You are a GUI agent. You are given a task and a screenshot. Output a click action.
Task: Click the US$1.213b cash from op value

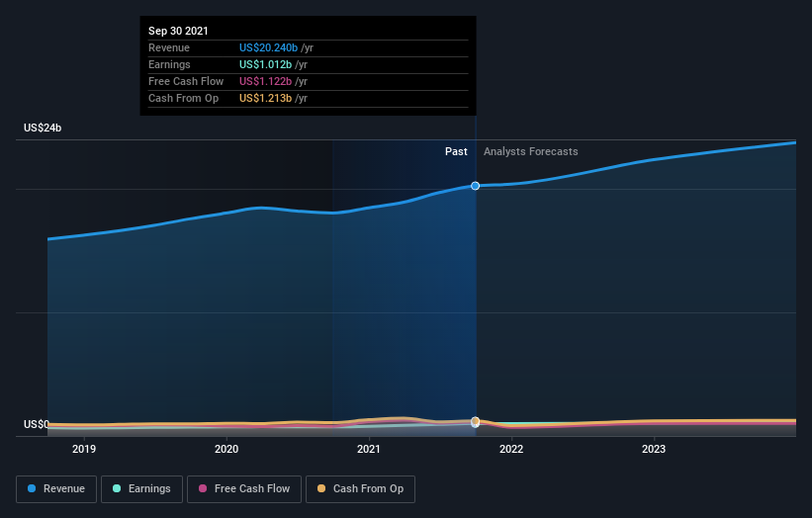pyautogui.click(x=265, y=98)
